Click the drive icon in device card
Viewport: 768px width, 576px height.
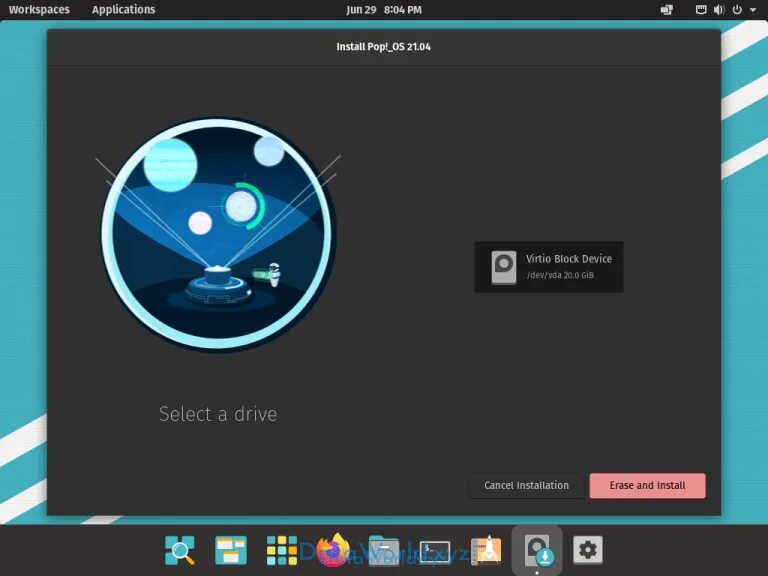[504, 267]
